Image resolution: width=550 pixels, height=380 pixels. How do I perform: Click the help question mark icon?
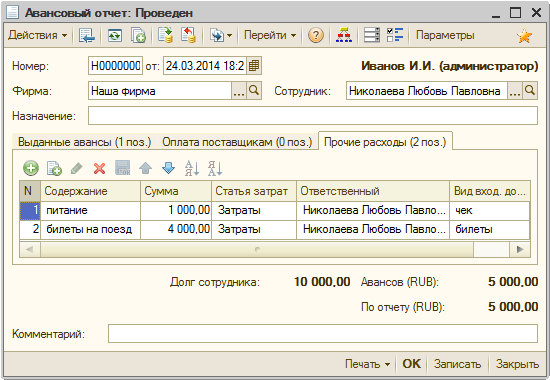(316, 35)
